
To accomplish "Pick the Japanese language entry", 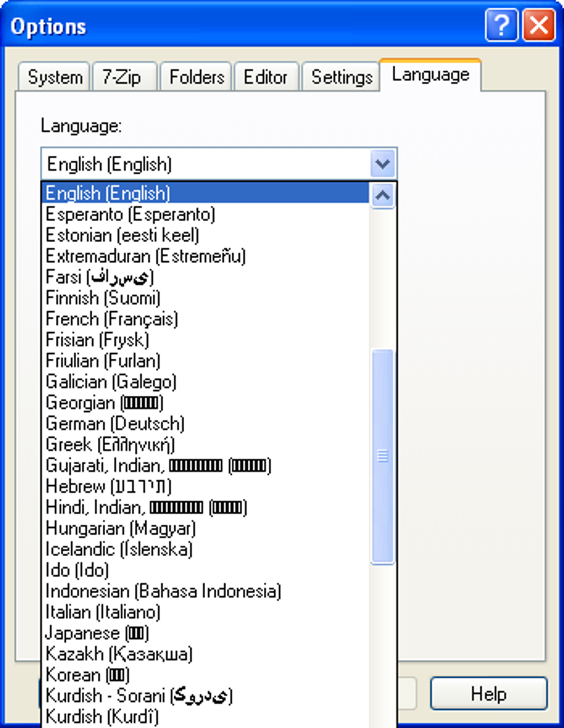I will (205, 634).
